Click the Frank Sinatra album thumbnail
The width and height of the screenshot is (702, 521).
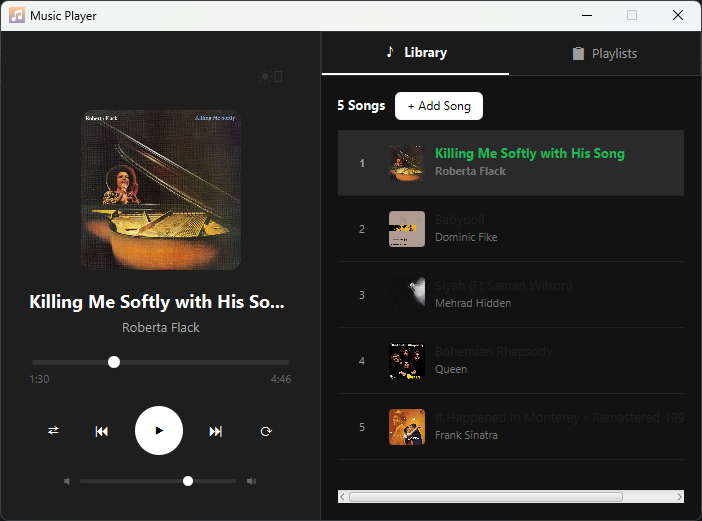click(407, 427)
